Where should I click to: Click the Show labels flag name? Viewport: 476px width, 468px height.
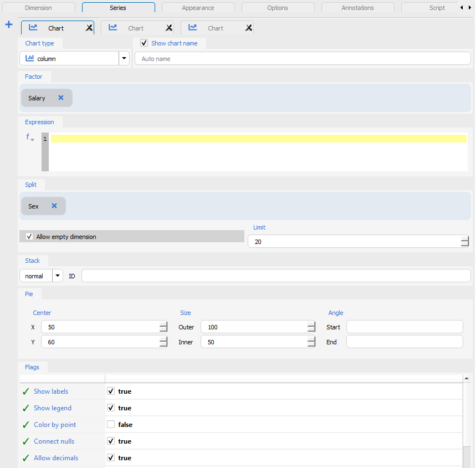tap(51, 391)
